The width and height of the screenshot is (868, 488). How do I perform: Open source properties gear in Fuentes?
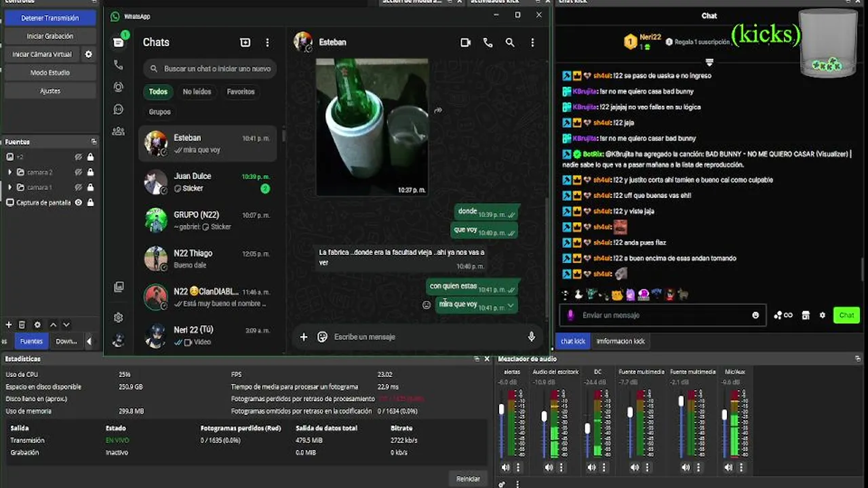click(x=37, y=325)
